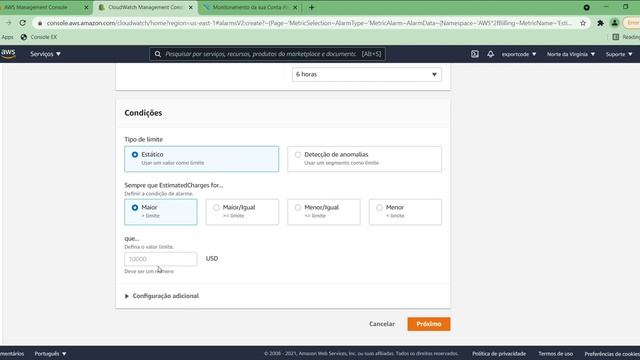Bookmark this page with the star icon
Image resolution: width=640 pixels, height=360 pixels.
(x=583, y=23)
